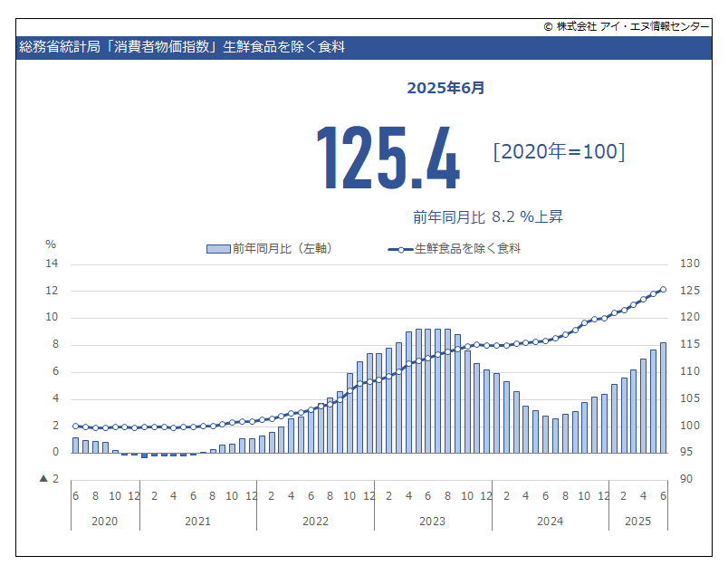Select the 前年同月比(左軸) legend label

point(283,249)
